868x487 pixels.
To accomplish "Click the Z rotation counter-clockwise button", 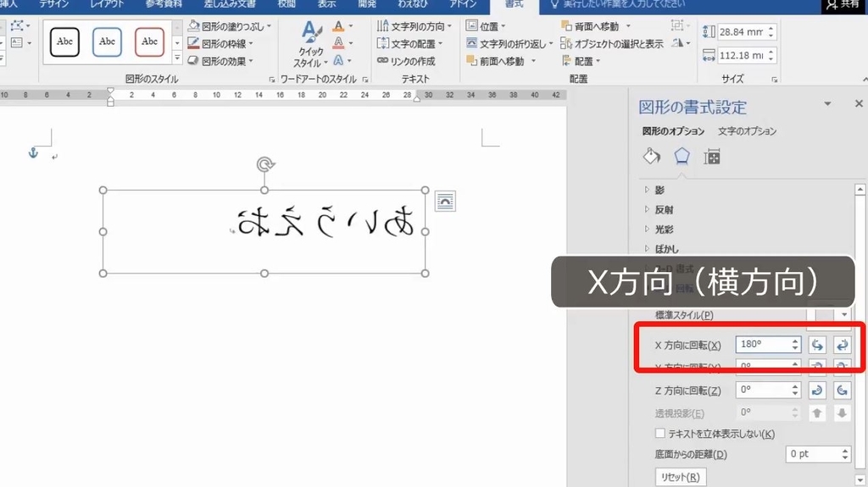I will (x=842, y=390).
